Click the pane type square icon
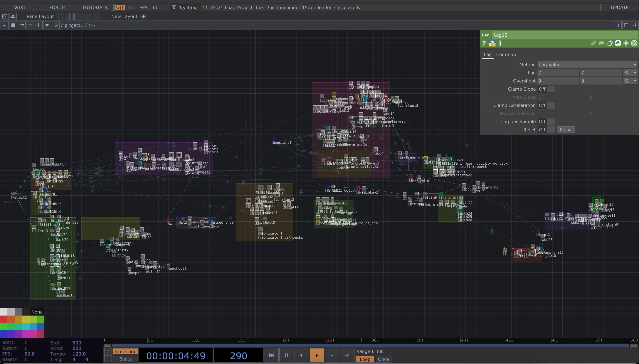Image resolution: width=639 pixels, height=364 pixels. tap(13, 25)
